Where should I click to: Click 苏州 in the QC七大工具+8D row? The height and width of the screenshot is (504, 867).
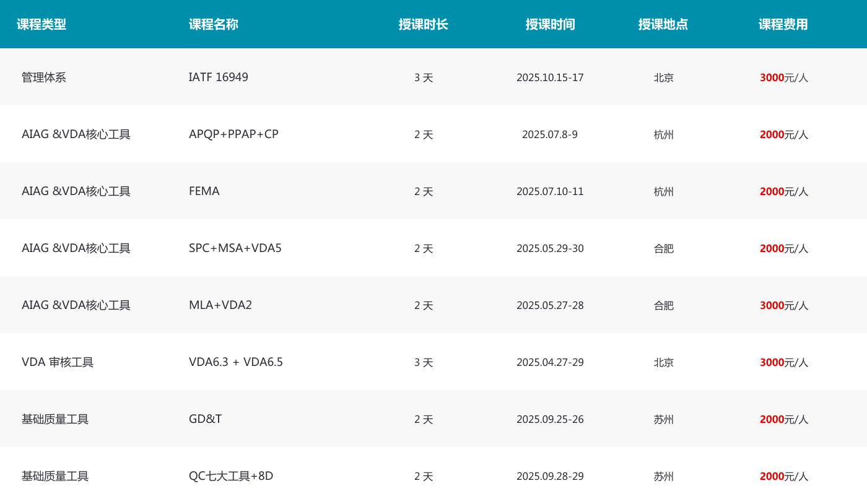click(x=663, y=477)
